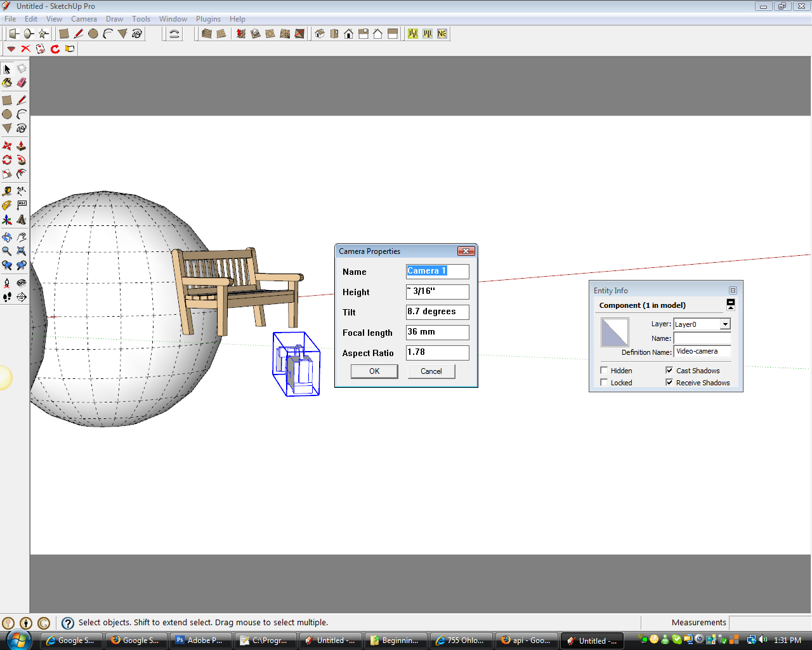
Task: Activate the Move tool
Action: tap(7, 146)
